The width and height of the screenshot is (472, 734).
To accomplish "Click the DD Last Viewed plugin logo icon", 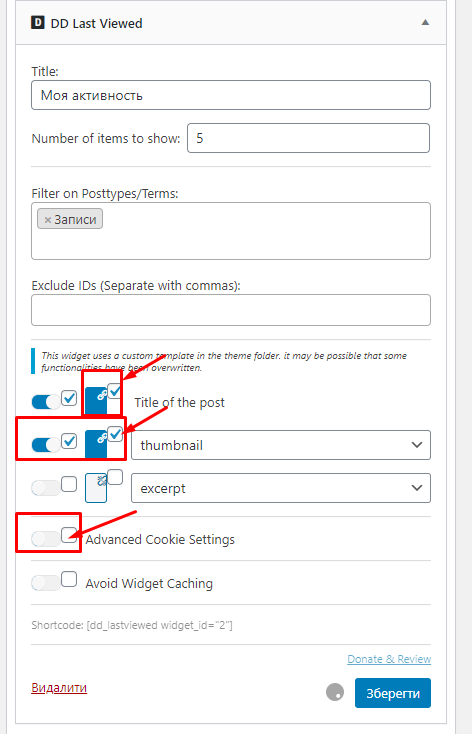I will pyautogui.click(x=37, y=23).
